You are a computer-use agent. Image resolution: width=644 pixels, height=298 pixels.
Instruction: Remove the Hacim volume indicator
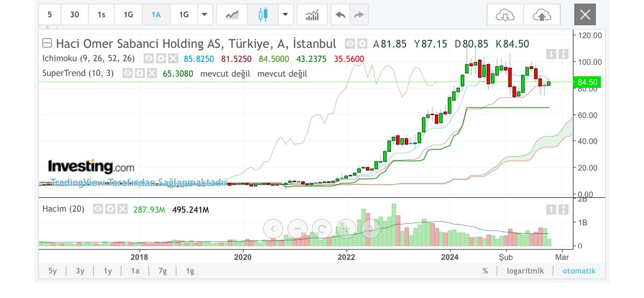122,209
